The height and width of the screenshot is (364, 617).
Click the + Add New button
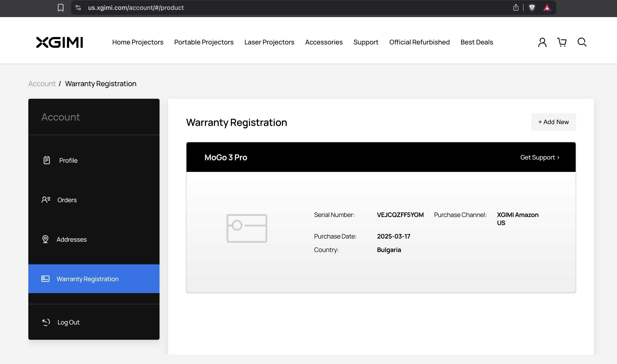[553, 122]
